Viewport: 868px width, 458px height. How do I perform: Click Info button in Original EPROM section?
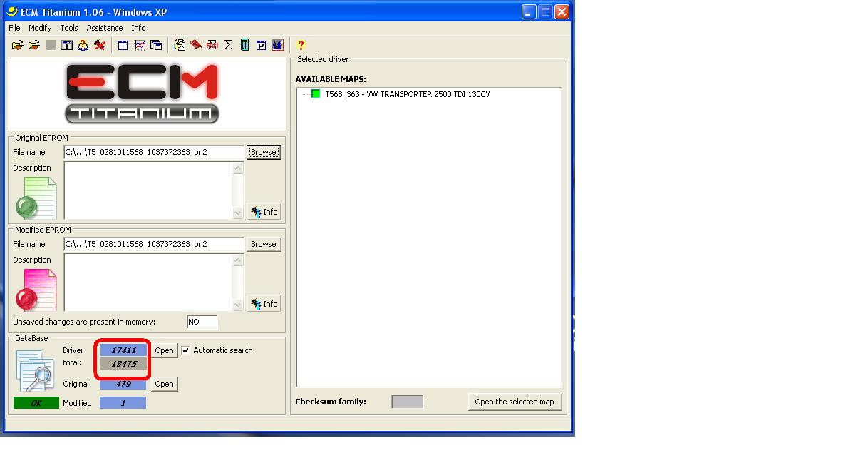click(264, 212)
